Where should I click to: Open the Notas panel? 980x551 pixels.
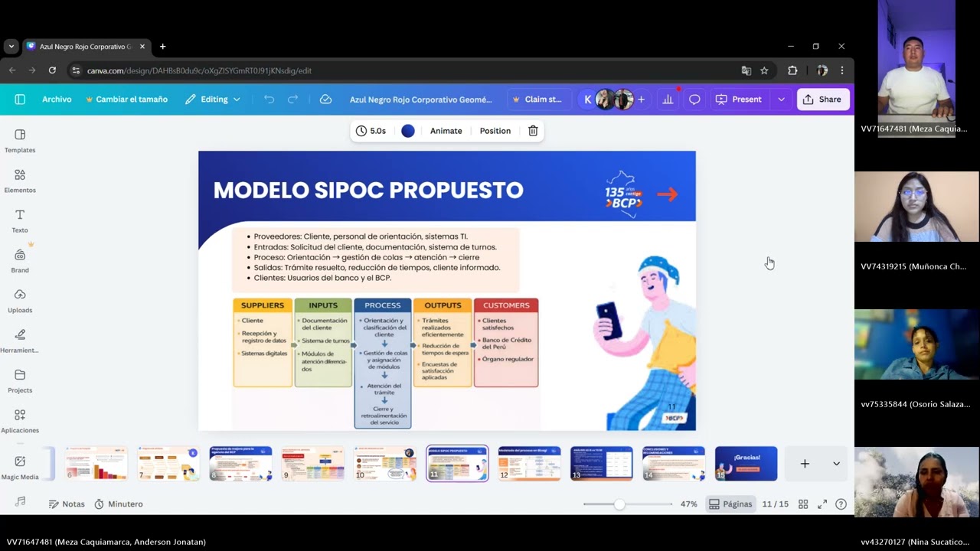pos(67,504)
